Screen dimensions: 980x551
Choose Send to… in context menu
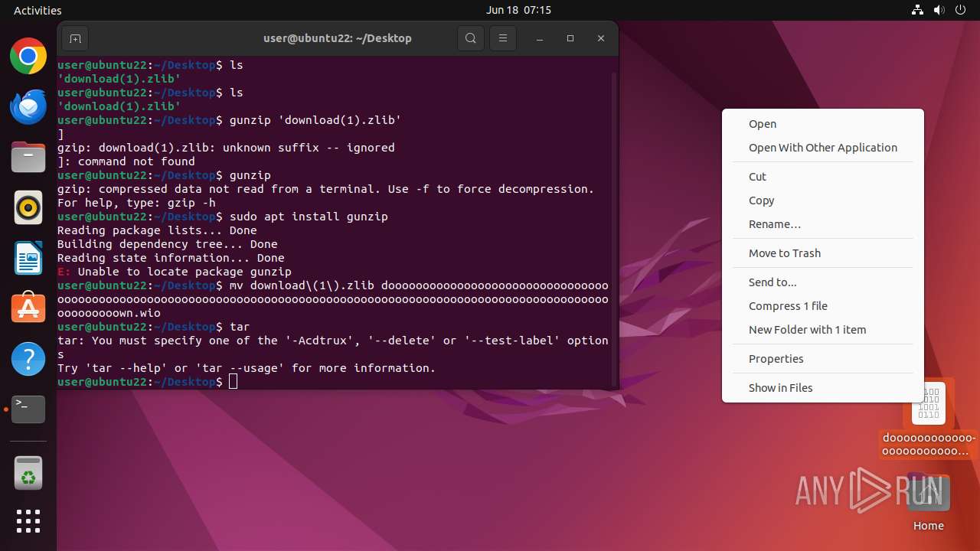(823, 282)
